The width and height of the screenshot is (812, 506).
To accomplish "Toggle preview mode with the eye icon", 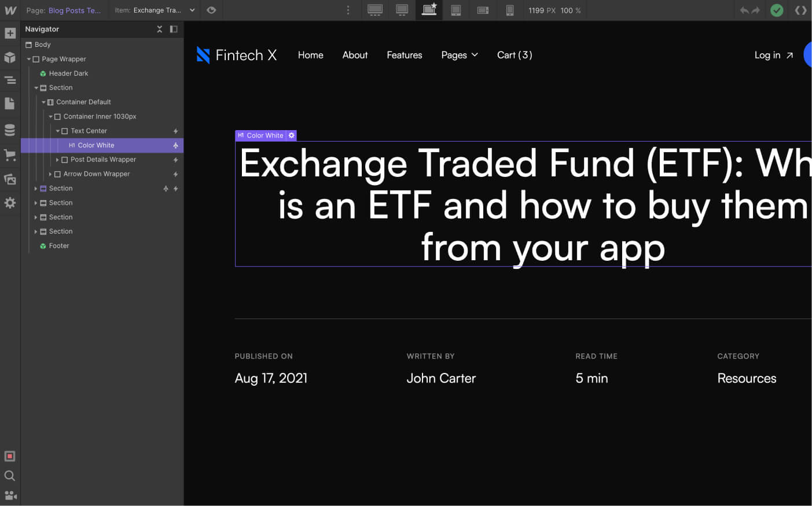I will tap(211, 10).
